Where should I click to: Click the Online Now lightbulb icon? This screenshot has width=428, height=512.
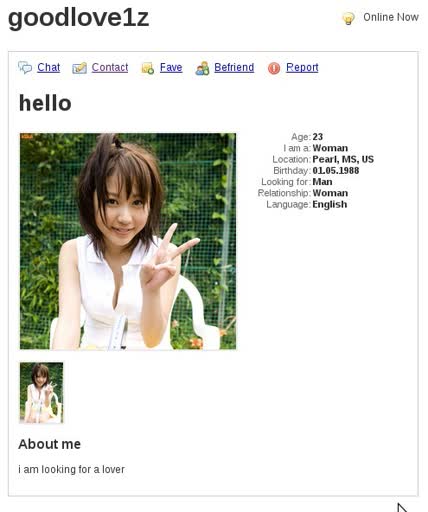coord(348,18)
